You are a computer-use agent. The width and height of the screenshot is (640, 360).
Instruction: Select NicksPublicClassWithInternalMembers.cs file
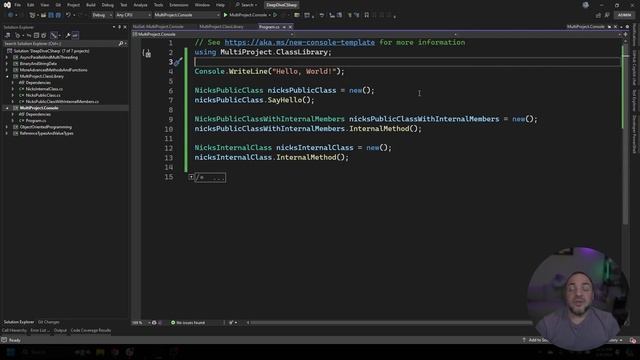pyautogui.click(x=62, y=102)
